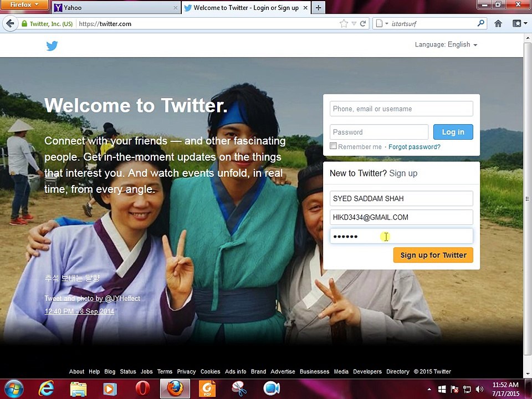
Task: Open the search engine selector dropdown
Action: [382, 24]
